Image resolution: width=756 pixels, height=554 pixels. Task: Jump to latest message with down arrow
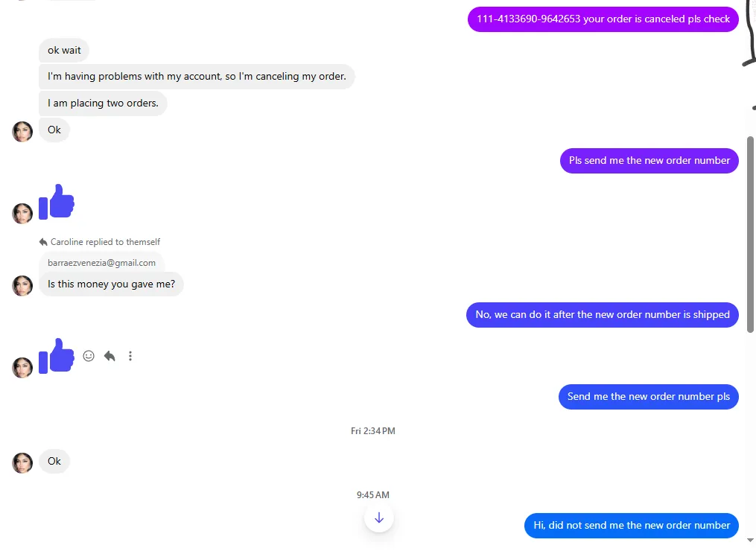[x=379, y=518]
